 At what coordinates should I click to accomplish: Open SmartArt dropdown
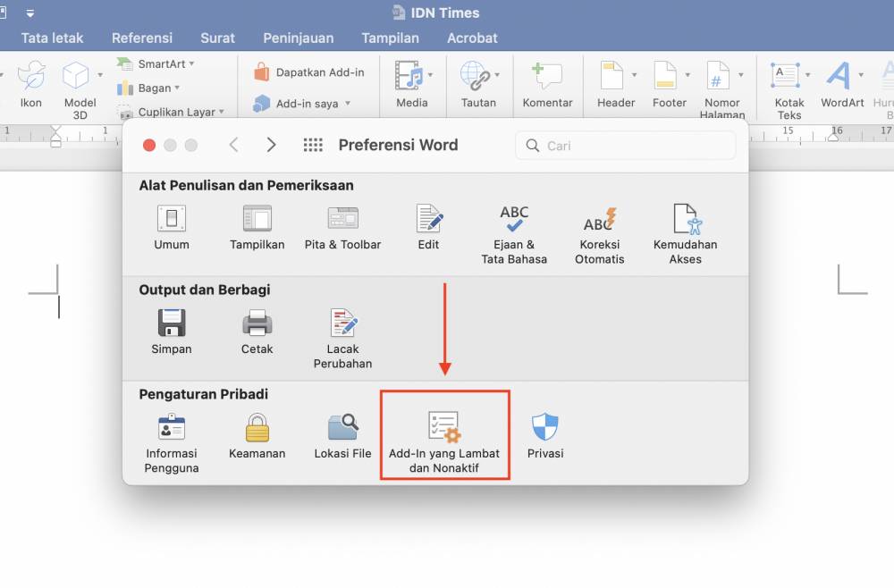[x=156, y=63]
